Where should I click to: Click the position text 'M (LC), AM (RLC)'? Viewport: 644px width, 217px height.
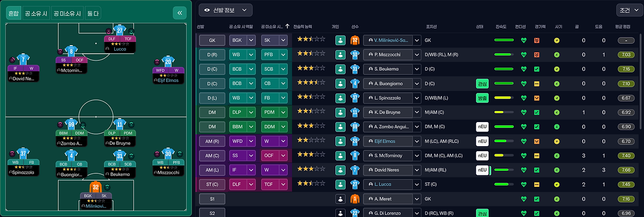point(445,141)
